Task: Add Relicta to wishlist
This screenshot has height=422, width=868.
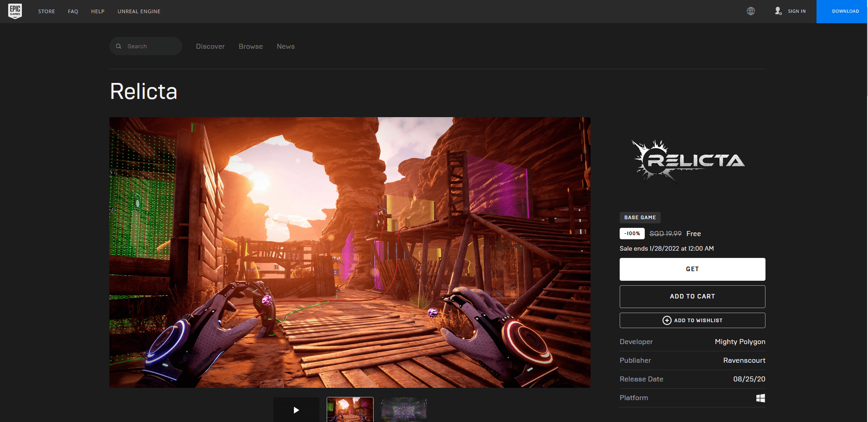Action: [692, 320]
